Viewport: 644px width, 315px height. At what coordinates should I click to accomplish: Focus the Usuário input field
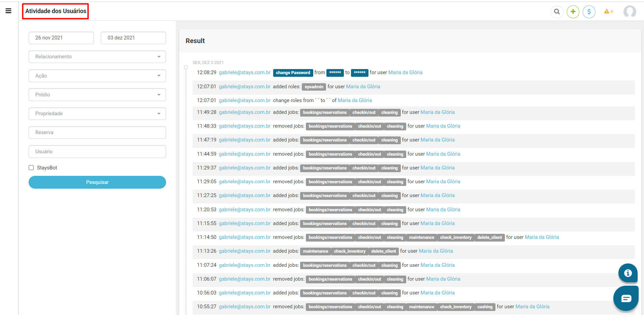pos(97,152)
